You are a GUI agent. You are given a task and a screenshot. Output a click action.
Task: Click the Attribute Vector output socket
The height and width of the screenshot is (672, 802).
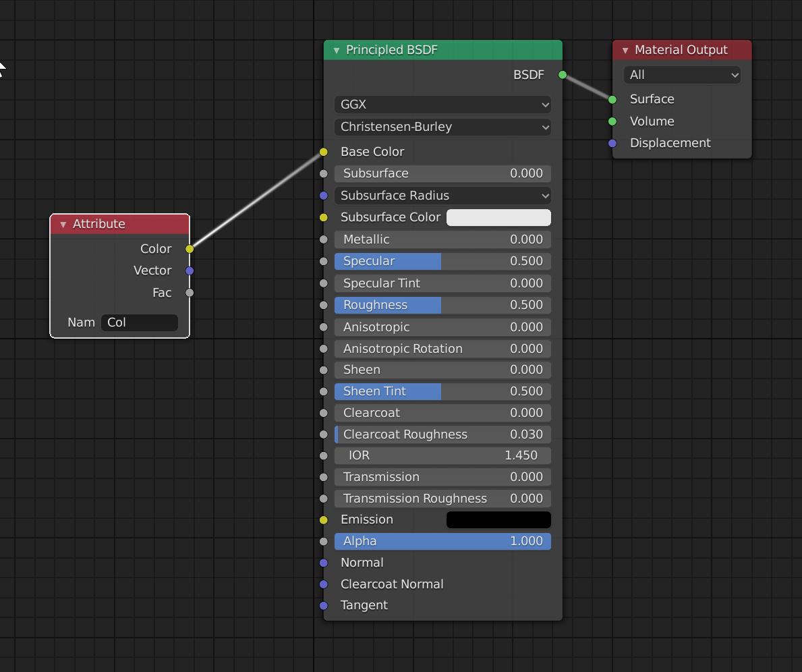(x=190, y=271)
